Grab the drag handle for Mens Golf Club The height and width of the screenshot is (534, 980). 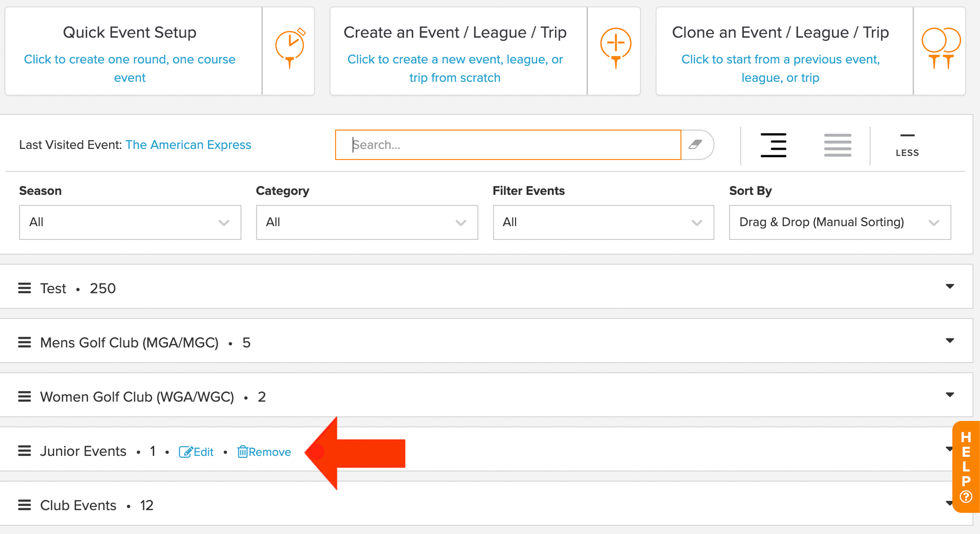[x=24, y=343]
